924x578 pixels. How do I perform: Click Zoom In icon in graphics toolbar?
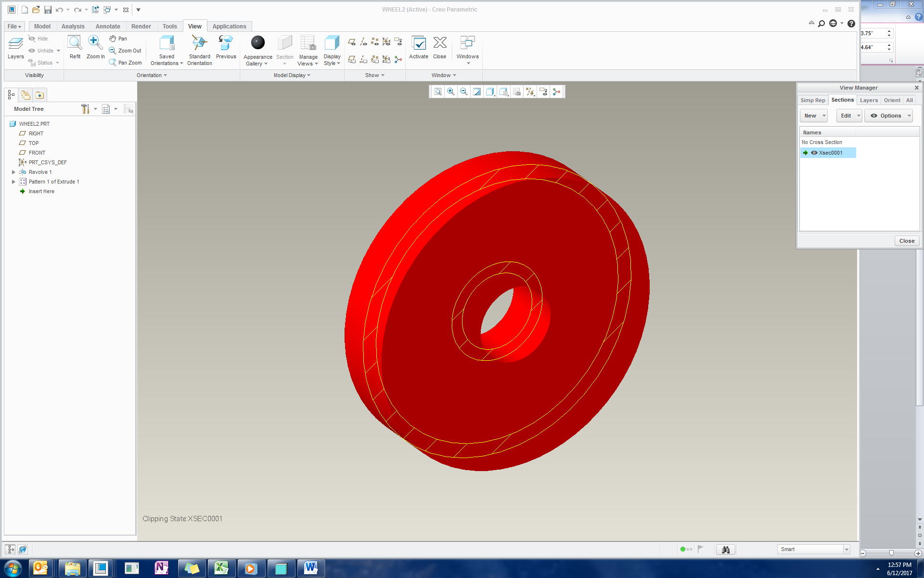[x=450, y=92]
